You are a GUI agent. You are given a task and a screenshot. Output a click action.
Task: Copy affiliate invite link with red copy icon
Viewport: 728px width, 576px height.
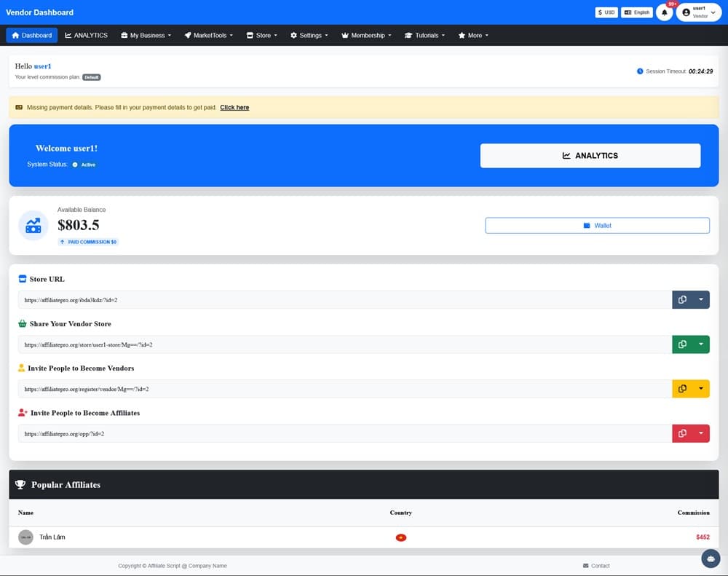pos(682,433)
